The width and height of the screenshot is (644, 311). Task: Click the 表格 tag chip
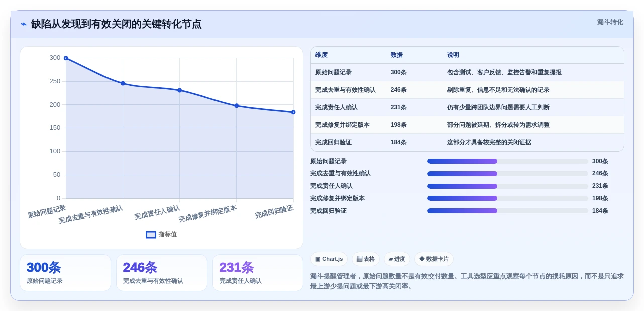click(366, 259)
